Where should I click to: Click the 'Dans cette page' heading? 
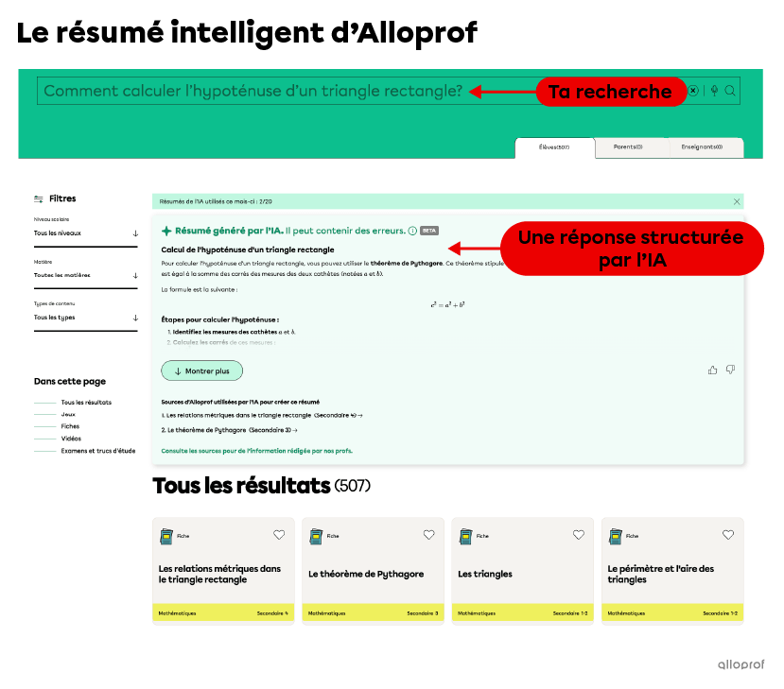pos(70,382)
